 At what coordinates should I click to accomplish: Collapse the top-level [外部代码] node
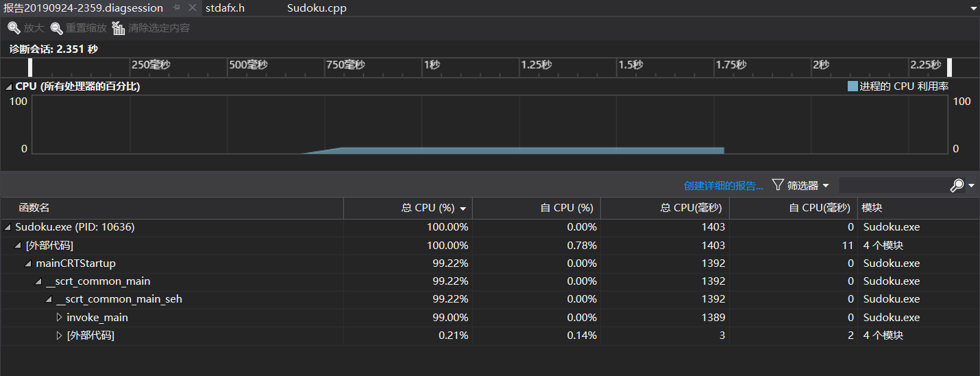(18, 245)
